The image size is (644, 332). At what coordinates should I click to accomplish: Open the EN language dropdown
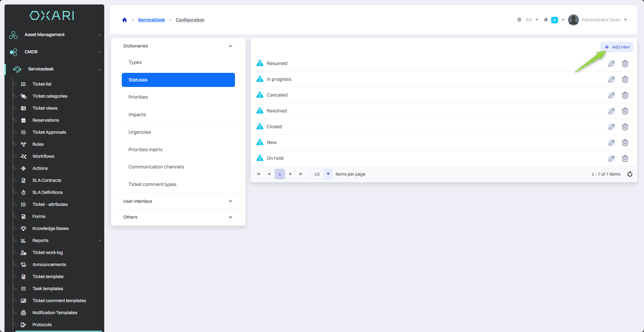[x=532, y=20]
